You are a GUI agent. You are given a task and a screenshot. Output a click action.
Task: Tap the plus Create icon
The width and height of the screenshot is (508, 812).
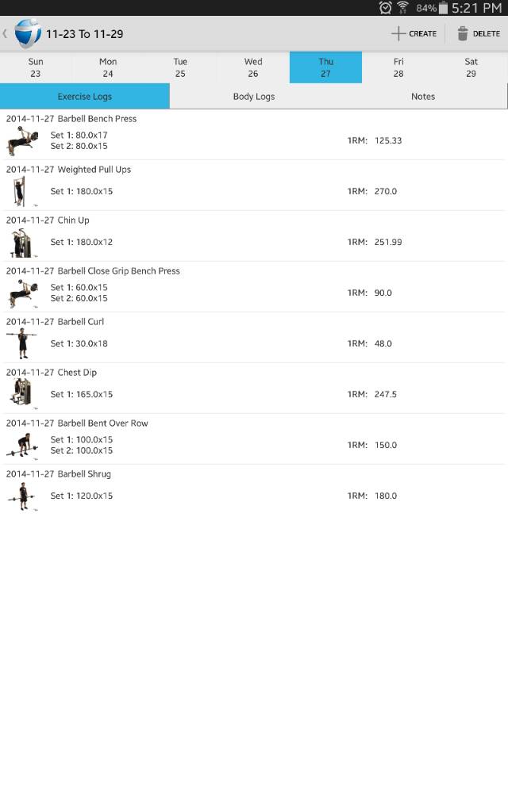(398, 33)
